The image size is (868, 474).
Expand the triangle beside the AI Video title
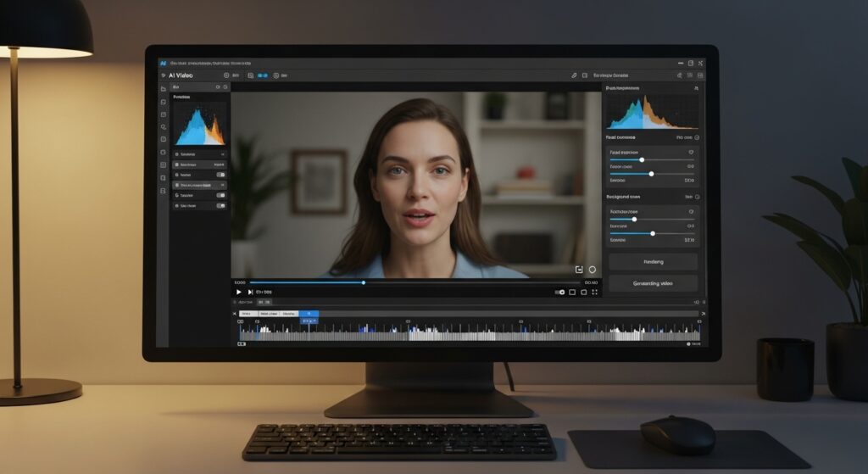pyautogui.click(x=164, y=75)
